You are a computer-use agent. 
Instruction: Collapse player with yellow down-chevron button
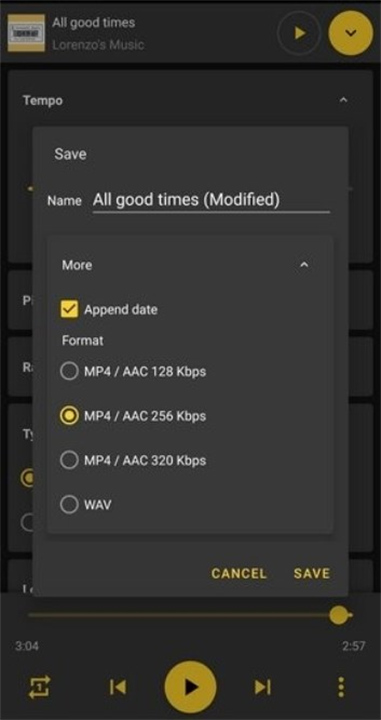click(x=351, y=33)
